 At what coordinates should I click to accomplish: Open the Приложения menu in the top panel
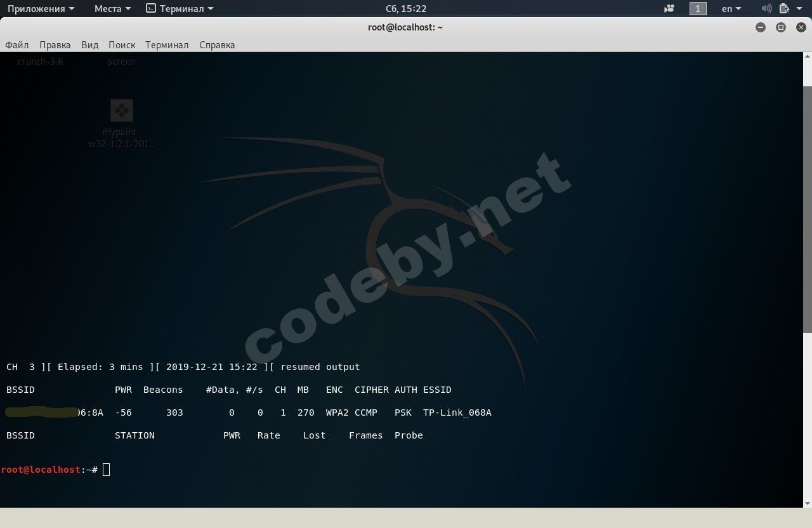[41, 8]
